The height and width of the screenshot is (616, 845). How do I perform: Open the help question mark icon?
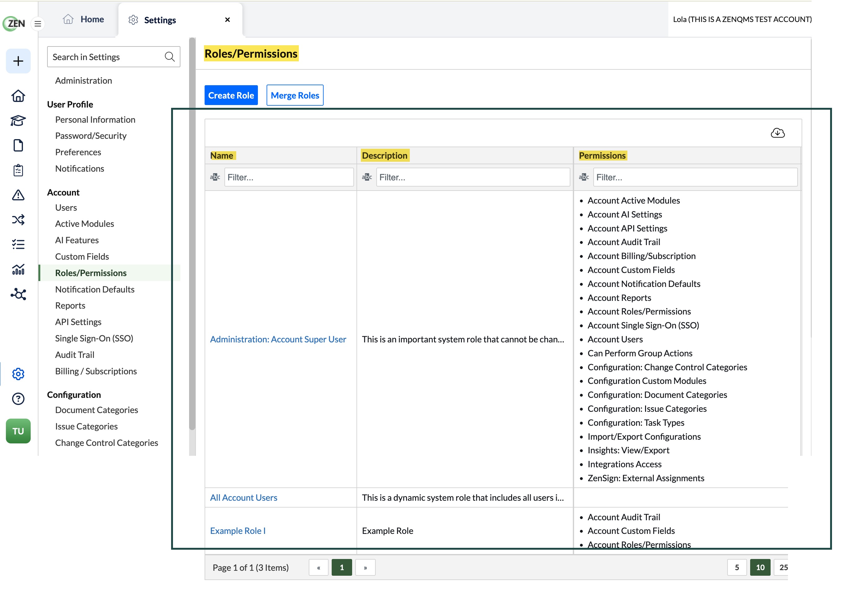18,399
